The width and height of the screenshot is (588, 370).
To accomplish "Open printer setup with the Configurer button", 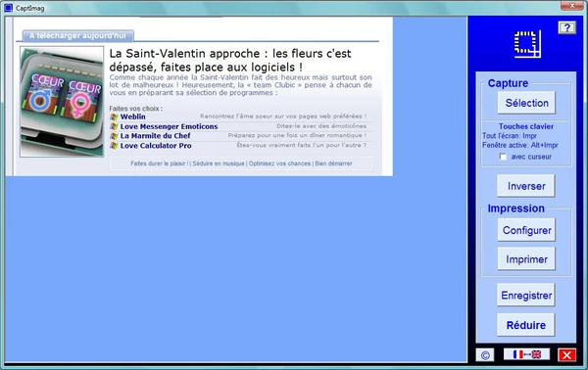I will click(x=526, y=230).
